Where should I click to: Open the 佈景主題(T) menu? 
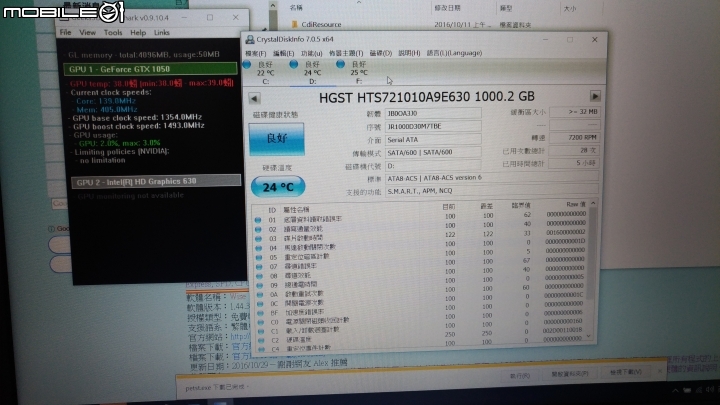(346, 53)
